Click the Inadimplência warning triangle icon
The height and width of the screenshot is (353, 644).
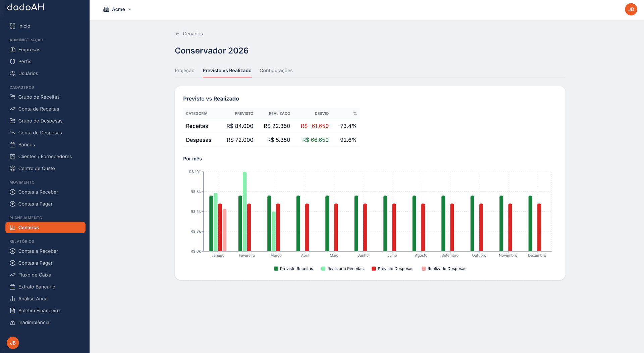tap(12, 322)
